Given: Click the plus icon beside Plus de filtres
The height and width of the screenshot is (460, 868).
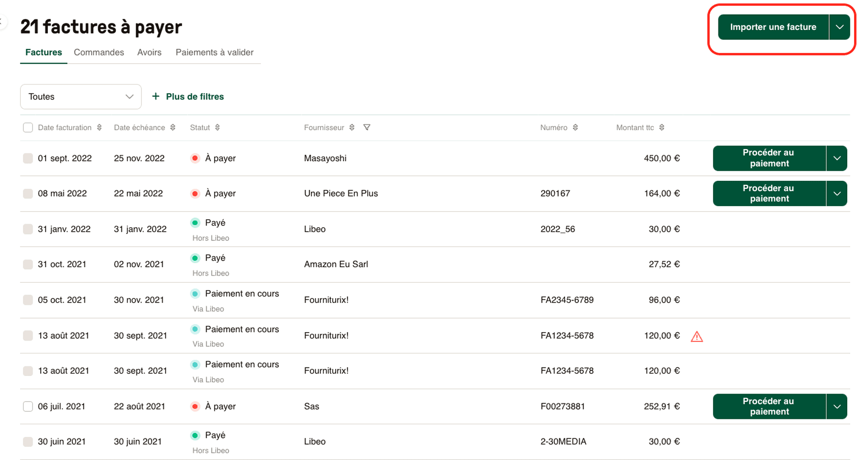Looking at the screenshot, I should coord(156,96).
